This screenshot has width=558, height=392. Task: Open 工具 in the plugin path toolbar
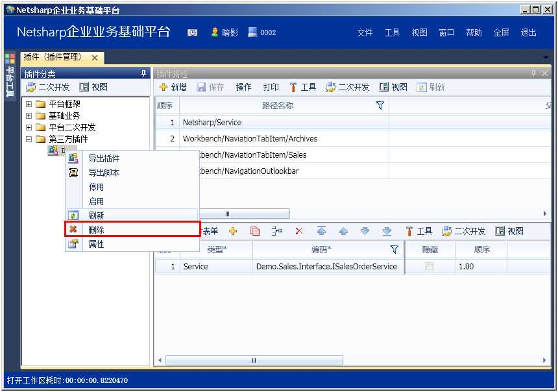[303, 87]
